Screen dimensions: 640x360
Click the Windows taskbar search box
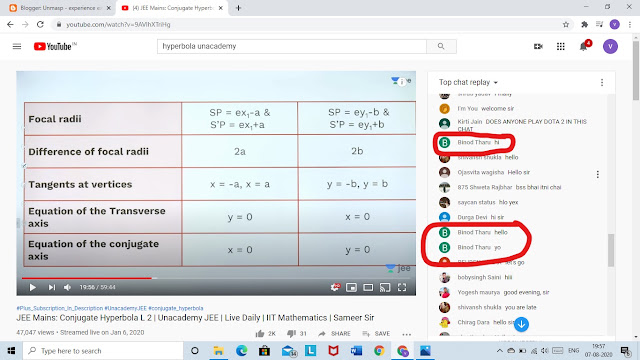click(x=103, y=351)
